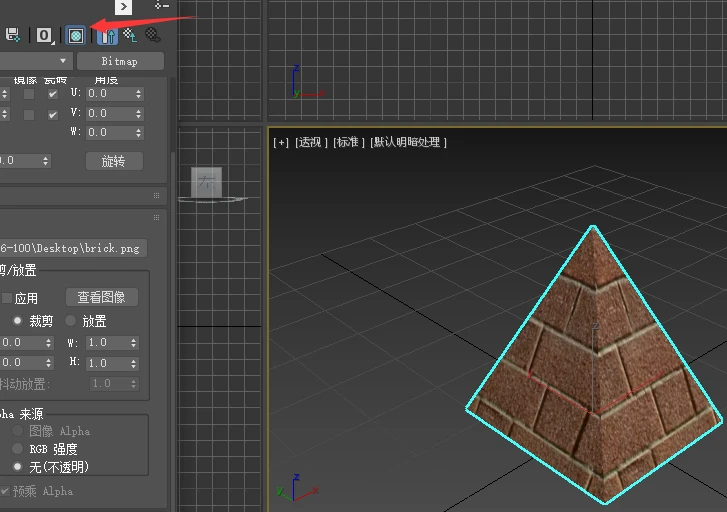The width and height of the screenshot is (727, 512).
Task: Toggle Show Shaded Material in Viewport icon
Action: tap(76, 35)
